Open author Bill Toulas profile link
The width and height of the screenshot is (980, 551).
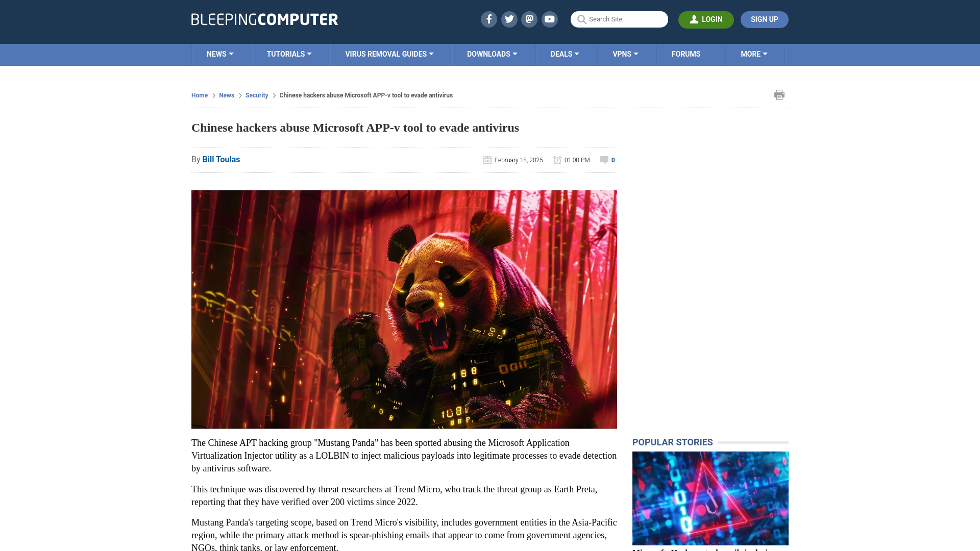coord(221,160)
